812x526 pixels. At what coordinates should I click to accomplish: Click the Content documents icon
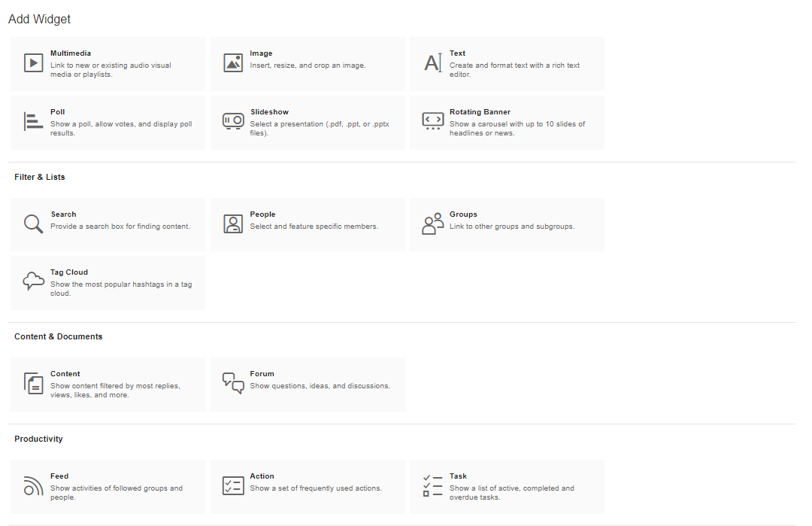click(33, 384)
